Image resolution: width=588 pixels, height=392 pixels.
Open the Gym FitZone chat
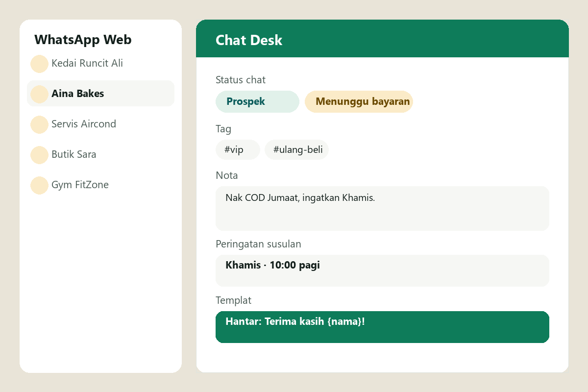(100, 185)
